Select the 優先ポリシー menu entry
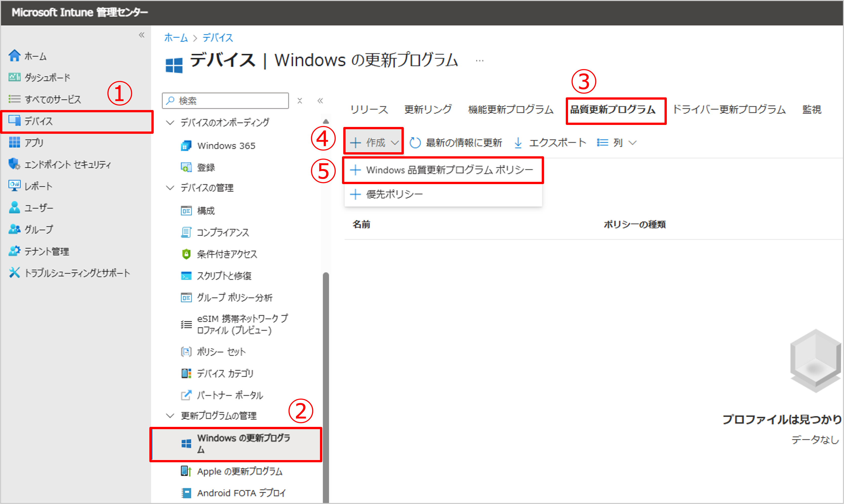Viewport: 844px width, 504px height. click(x=443, y=194)
